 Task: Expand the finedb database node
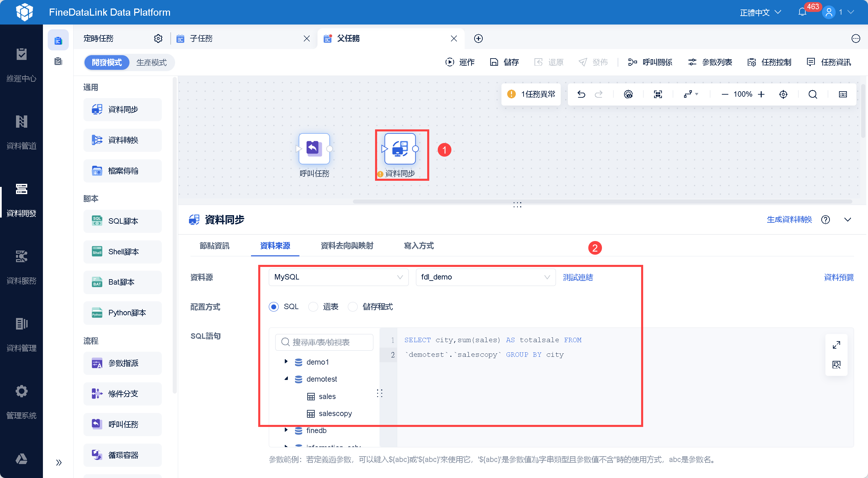click(286, 430)
